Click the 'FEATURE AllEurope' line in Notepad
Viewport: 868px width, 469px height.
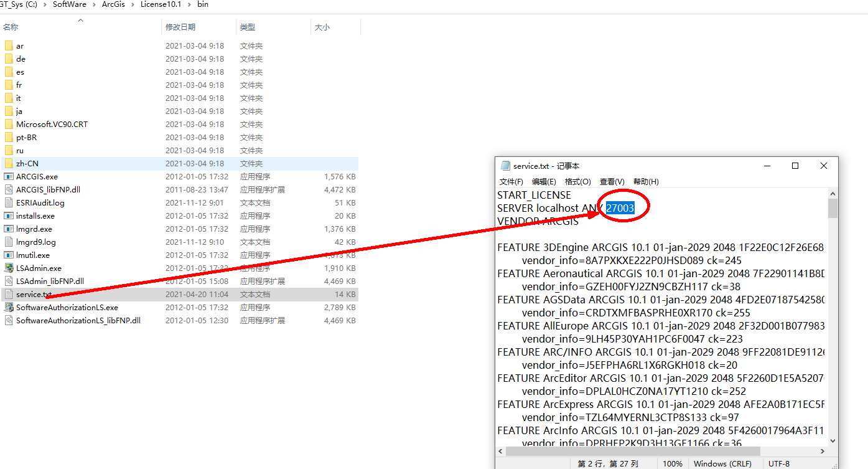[661, 326]
